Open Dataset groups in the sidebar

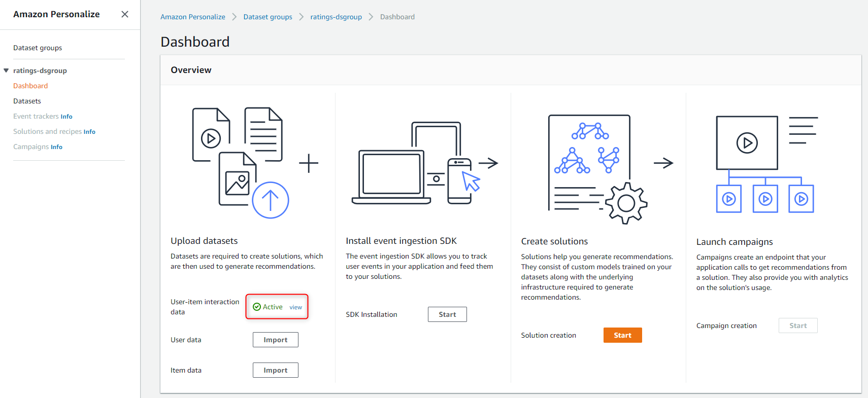tap(38, 48)
